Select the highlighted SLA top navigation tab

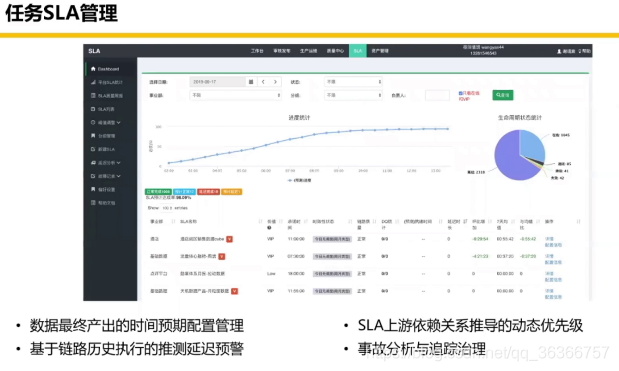click(x=358, y=51)
